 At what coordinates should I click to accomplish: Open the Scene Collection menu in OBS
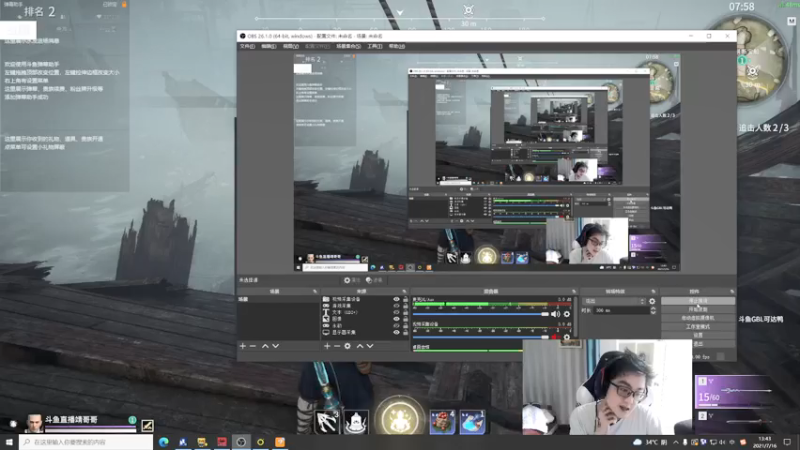[348, 46]
